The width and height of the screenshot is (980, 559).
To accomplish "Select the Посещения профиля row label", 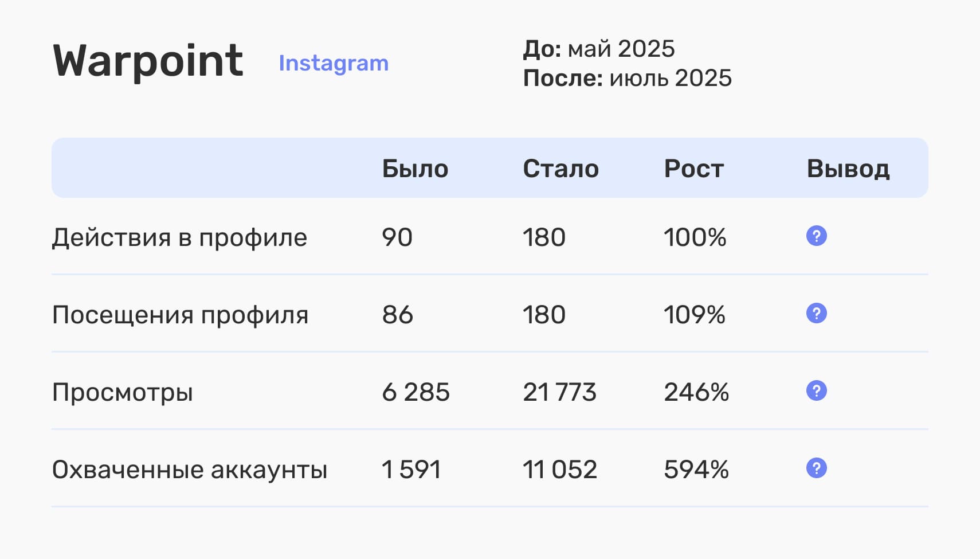I will pyautogui.click(x=180, y=315).
